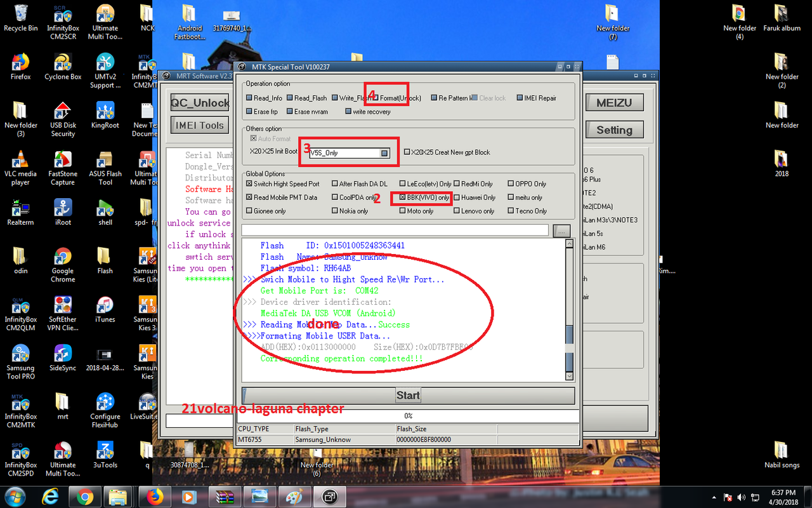Open ASUS Flash Tool shortcut
The image size is (812, 508).
pyautogui.click(x=105, y=168)
